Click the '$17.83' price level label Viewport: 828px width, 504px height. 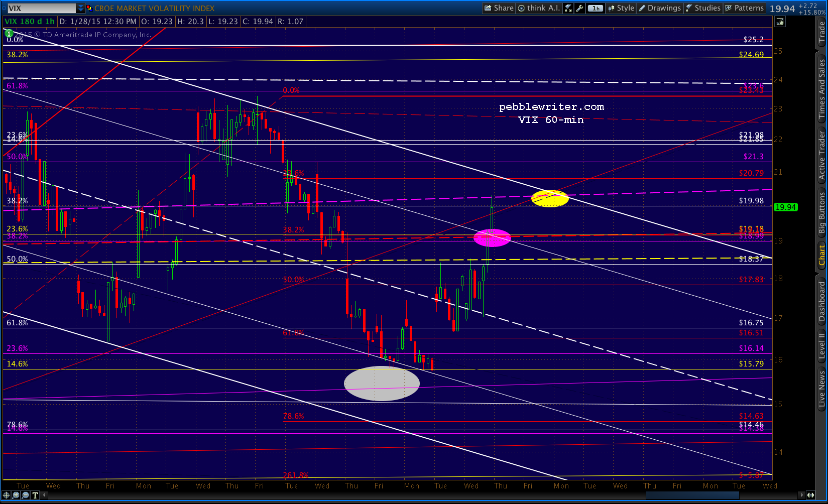tap(751, 280)
